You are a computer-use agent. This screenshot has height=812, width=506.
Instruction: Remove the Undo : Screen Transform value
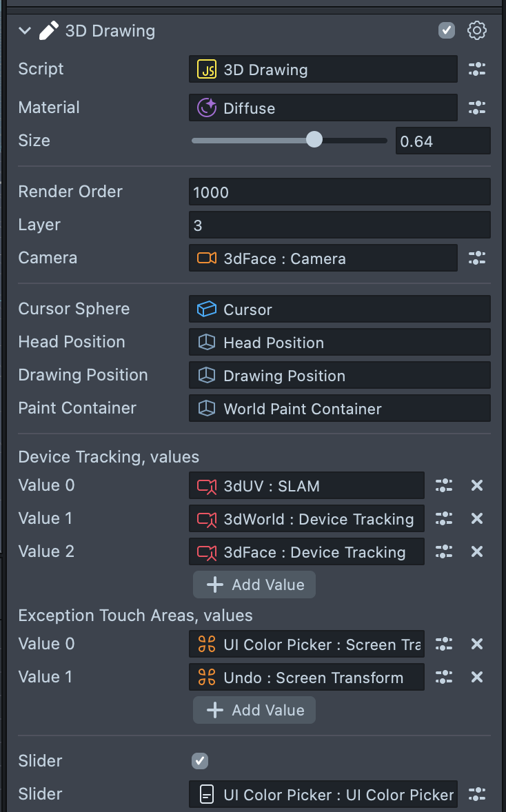tap(477, 677)
